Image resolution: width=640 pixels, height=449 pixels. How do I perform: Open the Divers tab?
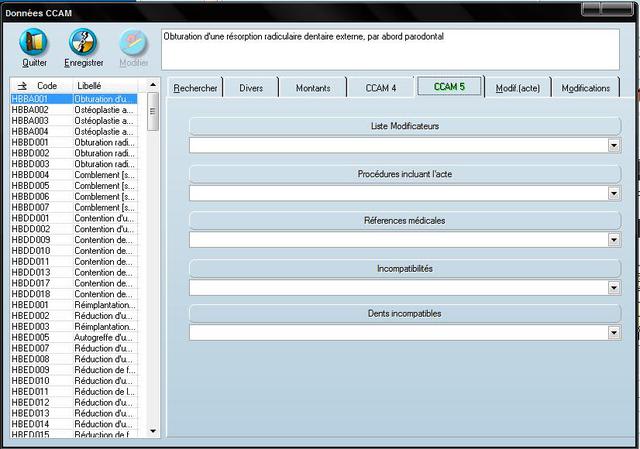coord(252,88)
